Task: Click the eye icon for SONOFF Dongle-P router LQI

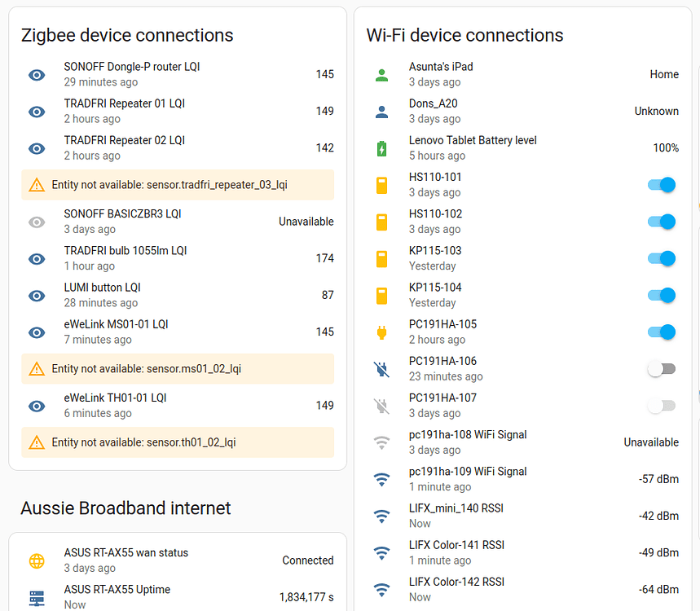Action: point(37,74)
